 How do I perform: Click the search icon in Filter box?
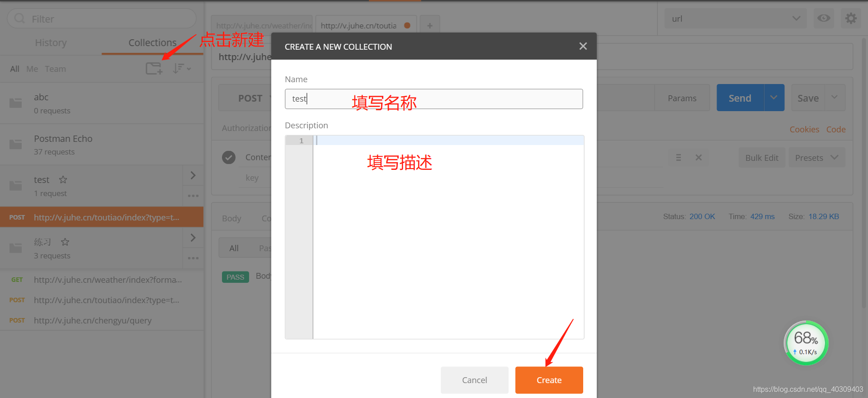[19, 19]
